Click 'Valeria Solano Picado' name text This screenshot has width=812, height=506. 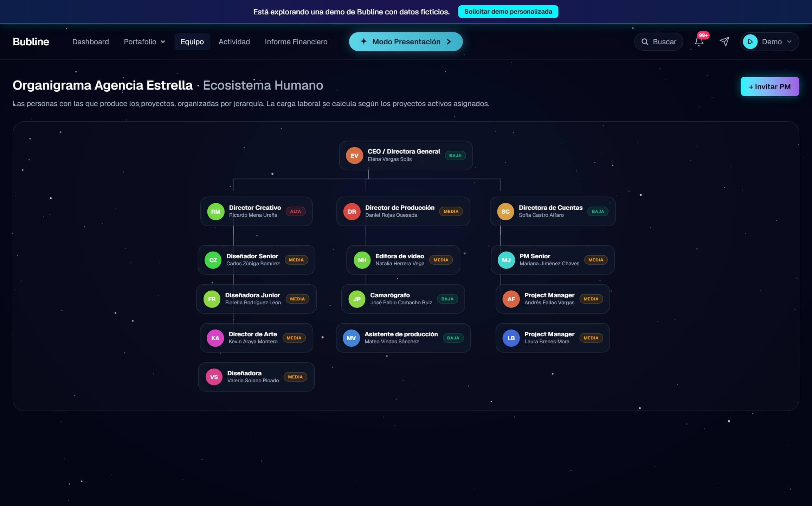click(x=253, y=381)
